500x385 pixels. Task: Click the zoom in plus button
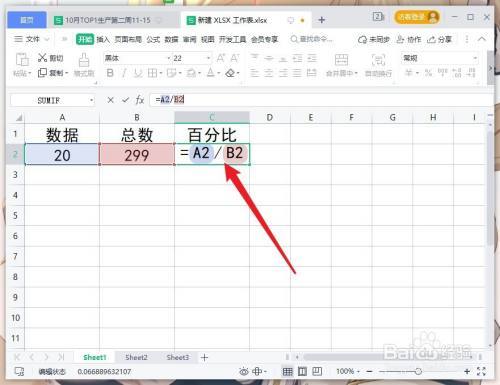coord(467,371)
